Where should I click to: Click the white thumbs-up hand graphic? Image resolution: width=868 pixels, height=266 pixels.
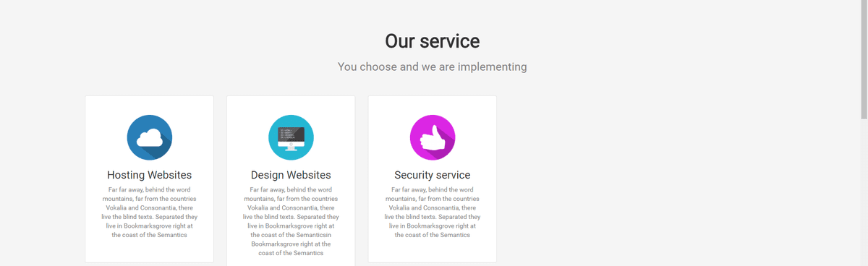pyautogui.click(x=432, y=137)
